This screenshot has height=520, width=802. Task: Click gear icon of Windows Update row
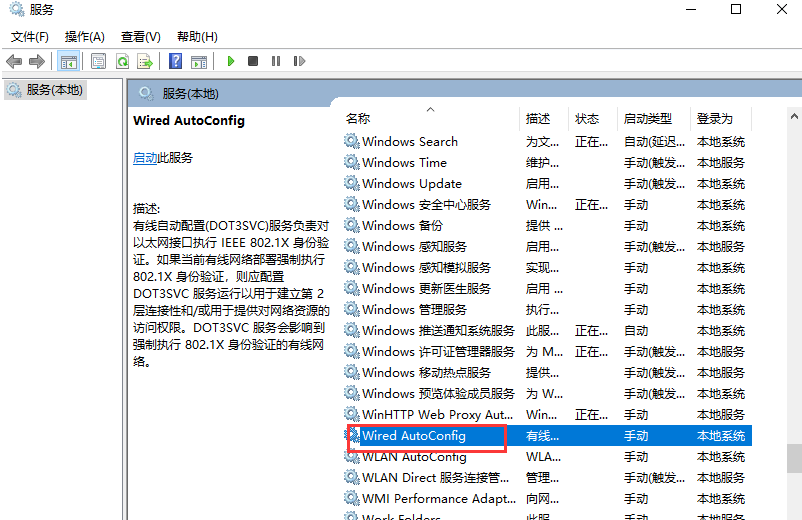click(351, 183)
